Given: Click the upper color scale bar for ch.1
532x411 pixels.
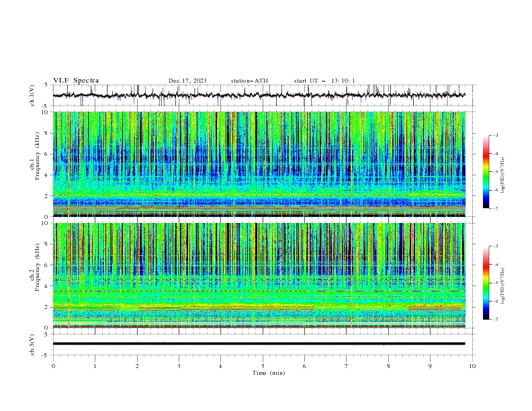Looking at the screenshot, I should [486, 172].
